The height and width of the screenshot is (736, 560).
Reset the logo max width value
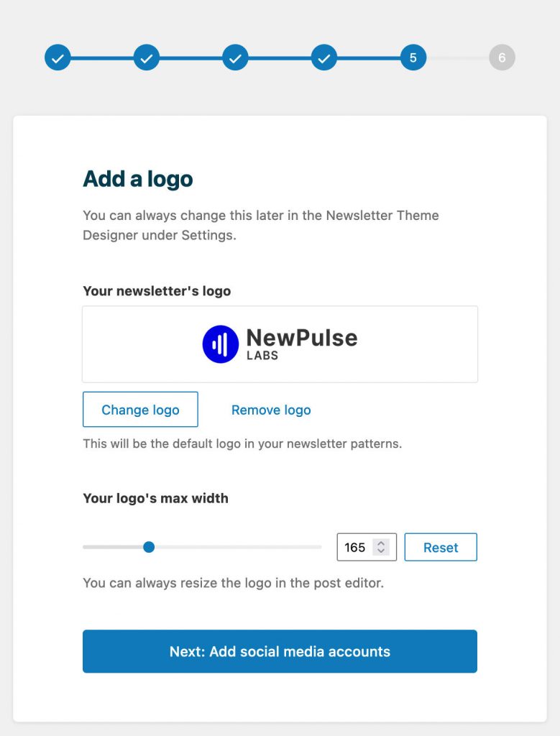[x=441, y=547]
